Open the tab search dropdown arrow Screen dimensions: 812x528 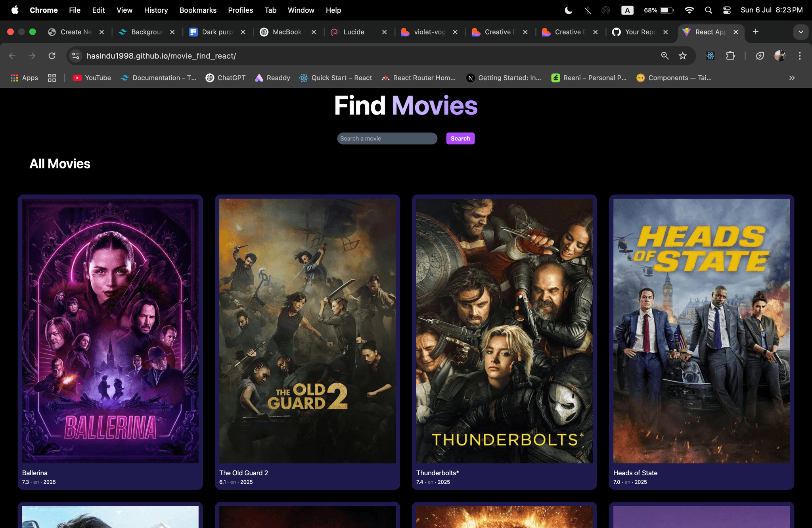click(x=801, y=32)
